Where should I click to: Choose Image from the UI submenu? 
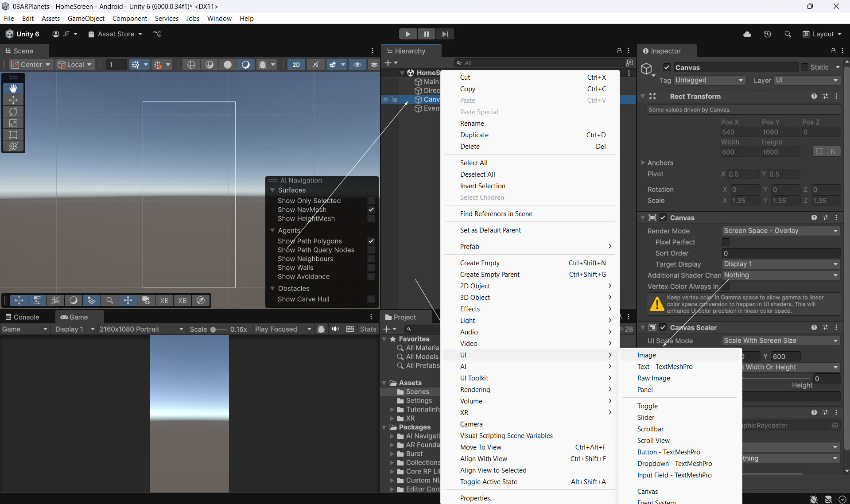646,355
